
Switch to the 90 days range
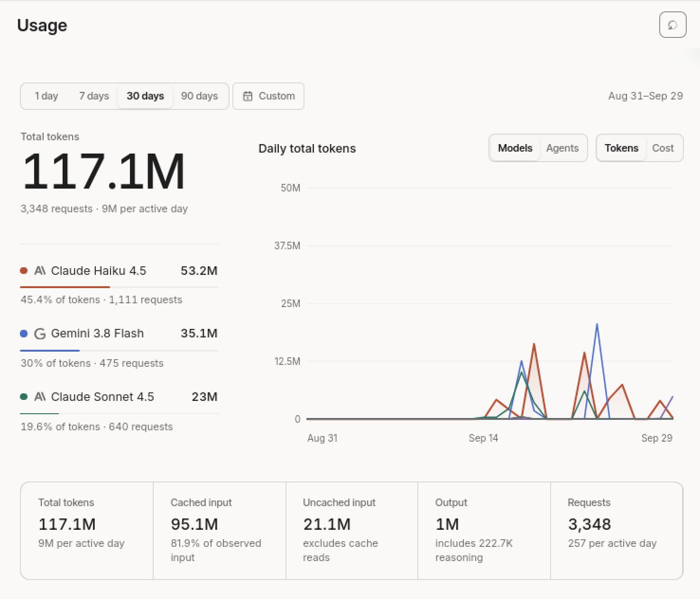coord(199,96)
